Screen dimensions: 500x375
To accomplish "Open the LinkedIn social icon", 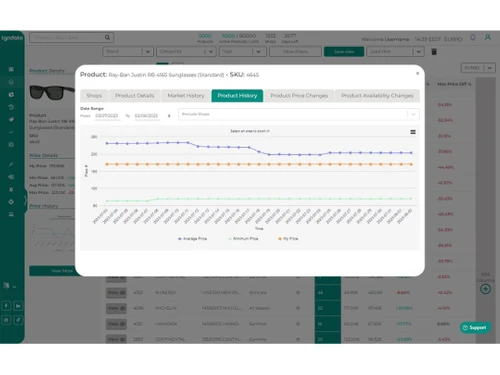I will 18,306.
